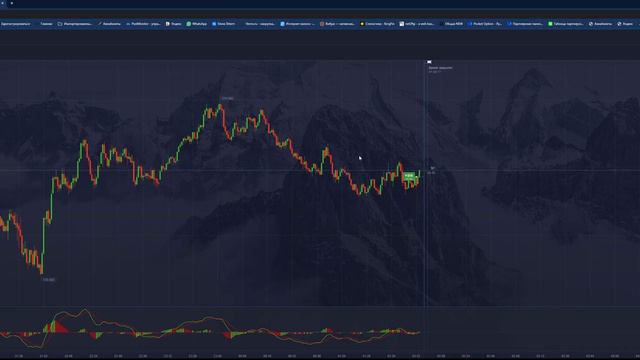Click the chart's highest price label
This screenshot has width=640, height=360.
(227, 98)
